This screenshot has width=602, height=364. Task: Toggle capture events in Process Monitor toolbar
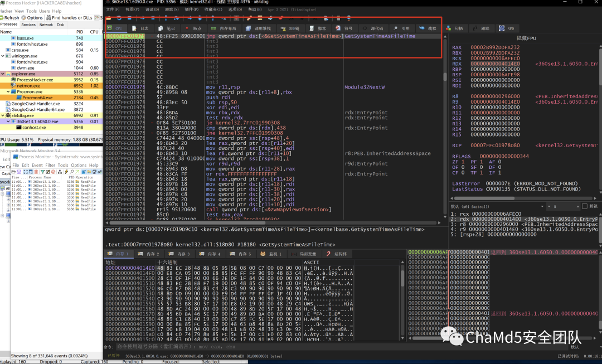coord(25,172)
